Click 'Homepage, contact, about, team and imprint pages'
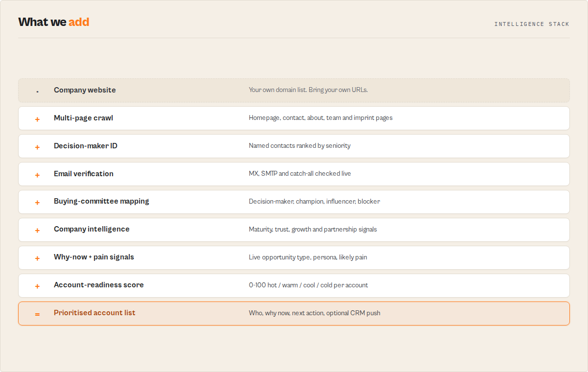The image size is (588, 372). click(320, 118)
